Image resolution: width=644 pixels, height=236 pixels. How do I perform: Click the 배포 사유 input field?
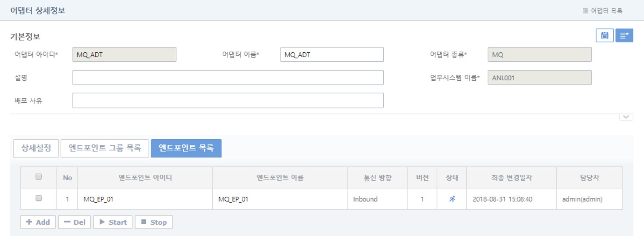pyautogui.click(x=228, y=101)
